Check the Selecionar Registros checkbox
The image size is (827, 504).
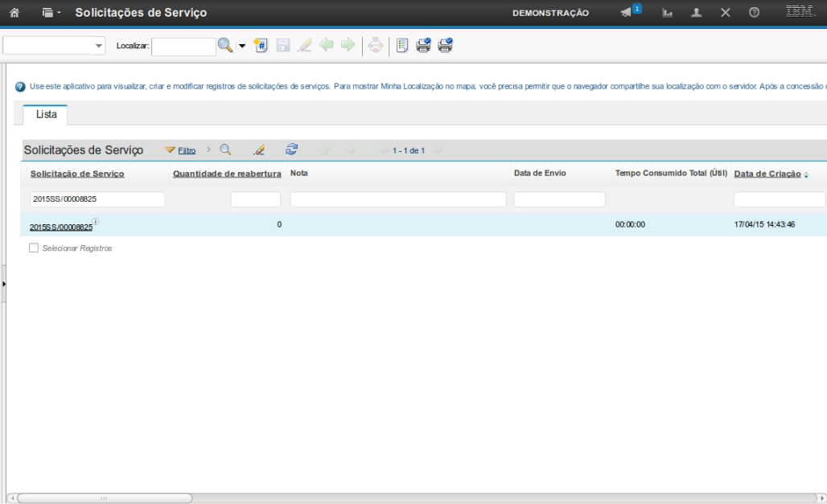[x=34, y=248]
